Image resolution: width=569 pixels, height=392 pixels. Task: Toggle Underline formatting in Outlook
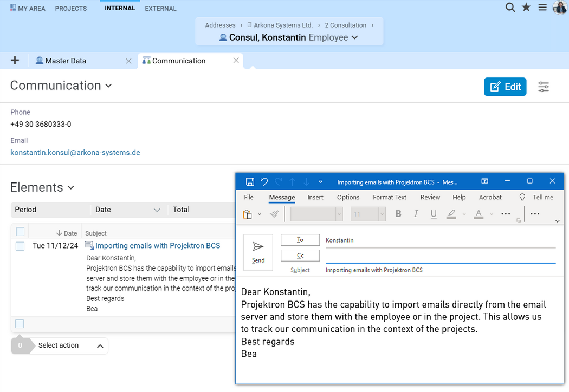coord(434,214)
